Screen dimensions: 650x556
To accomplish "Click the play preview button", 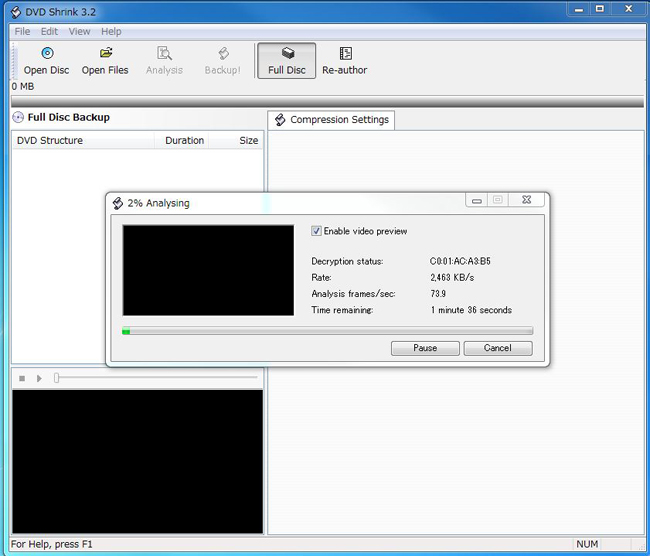I will click(39, 378).
